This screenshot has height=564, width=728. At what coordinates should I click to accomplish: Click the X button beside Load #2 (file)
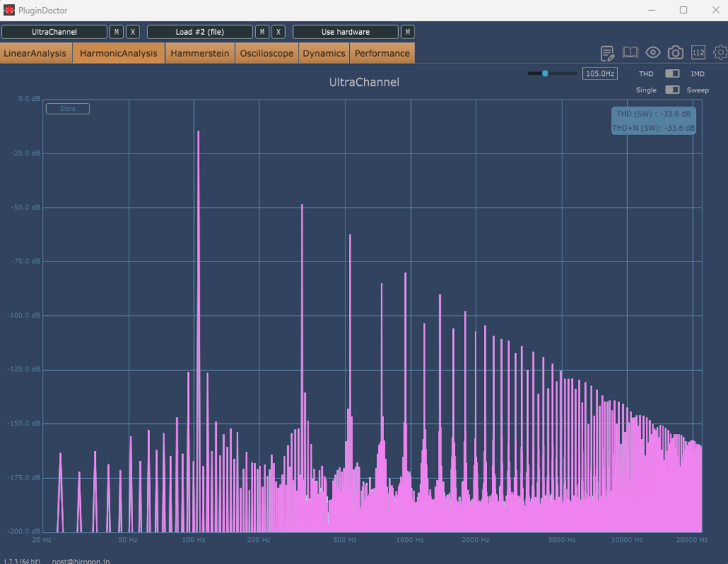click(x=279, y=32)
